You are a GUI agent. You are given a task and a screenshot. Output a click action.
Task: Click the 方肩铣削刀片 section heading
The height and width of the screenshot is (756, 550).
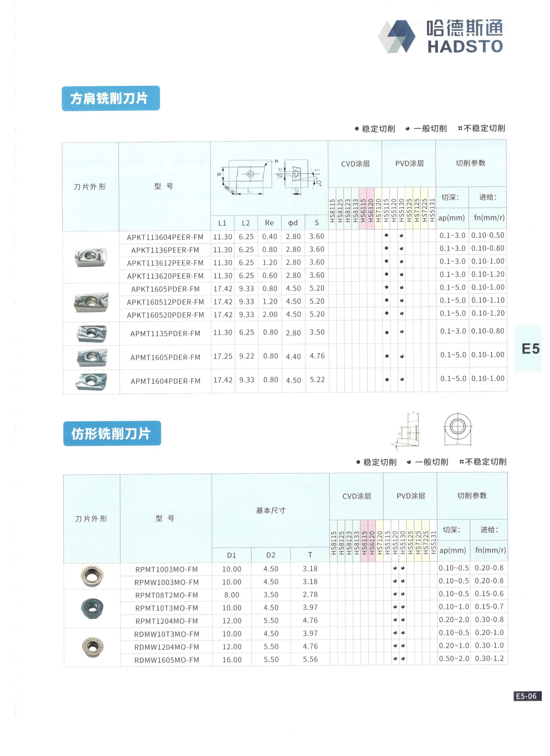click(111, 98)
